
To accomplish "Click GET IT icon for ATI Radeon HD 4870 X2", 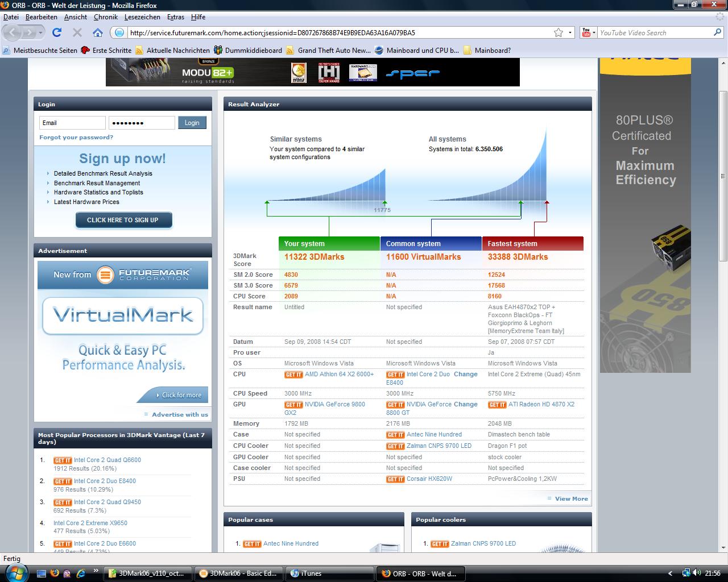I will tap(497, 405).
